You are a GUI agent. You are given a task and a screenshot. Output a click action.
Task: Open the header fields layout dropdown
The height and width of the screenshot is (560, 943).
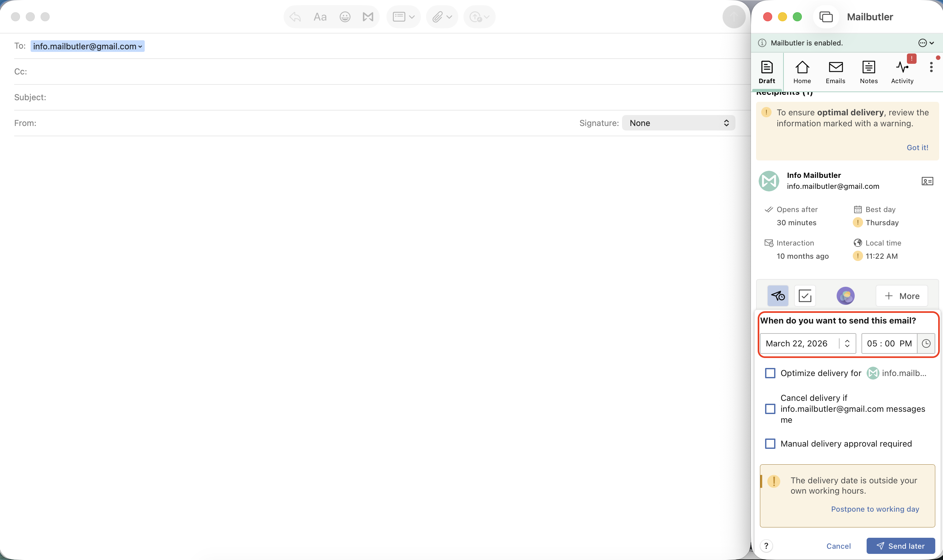coord(403,17)
